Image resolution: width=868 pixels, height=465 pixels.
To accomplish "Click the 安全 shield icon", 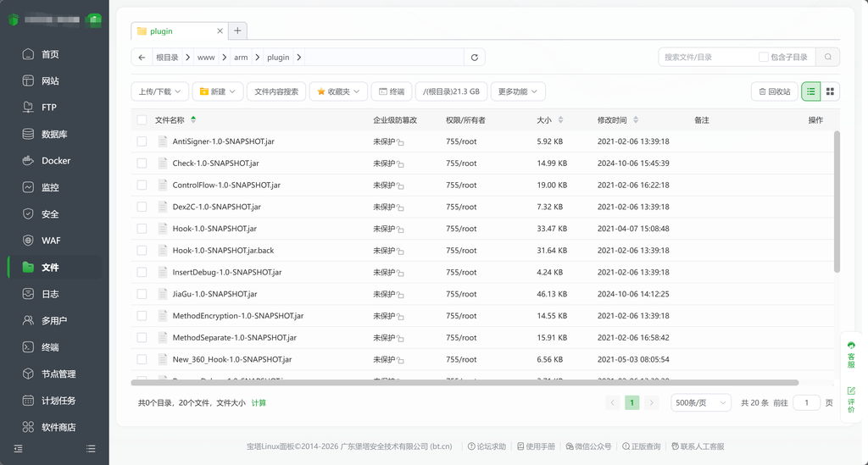I will 28,214.
